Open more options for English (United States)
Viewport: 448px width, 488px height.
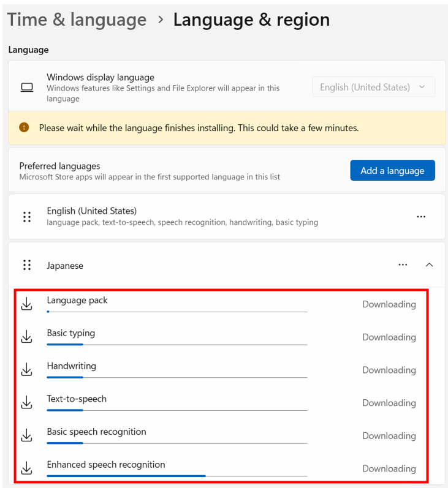(x=421, y=217)
